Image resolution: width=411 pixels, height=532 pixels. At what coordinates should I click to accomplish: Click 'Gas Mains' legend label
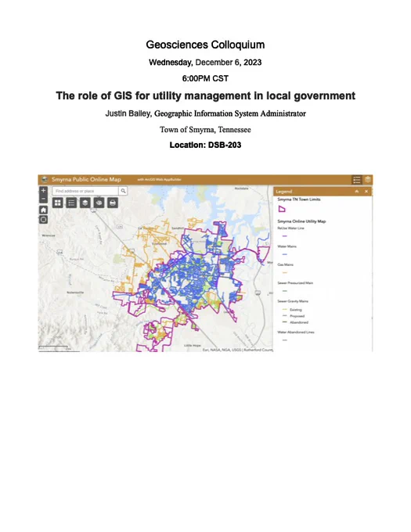click(x=285, y=264)
